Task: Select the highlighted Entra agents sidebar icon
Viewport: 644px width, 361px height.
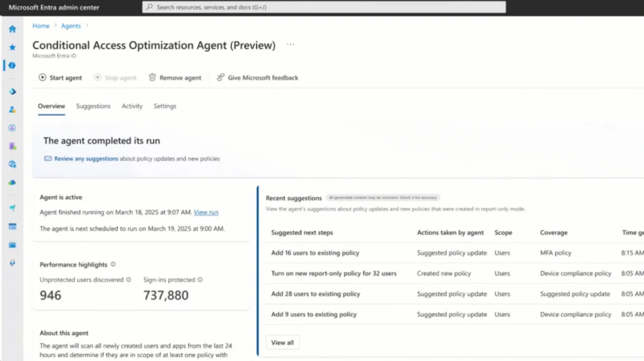Action: (x=13, y=65)
